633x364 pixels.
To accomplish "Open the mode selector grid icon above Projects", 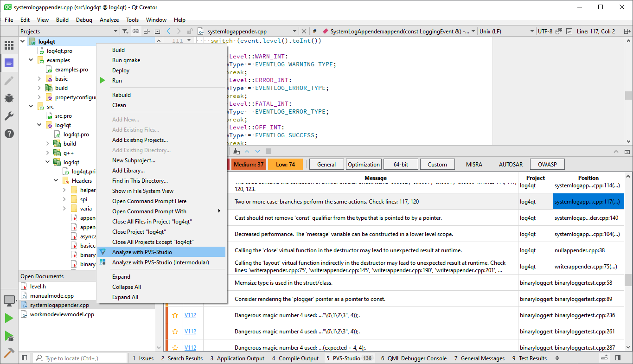I will (8, 45).
